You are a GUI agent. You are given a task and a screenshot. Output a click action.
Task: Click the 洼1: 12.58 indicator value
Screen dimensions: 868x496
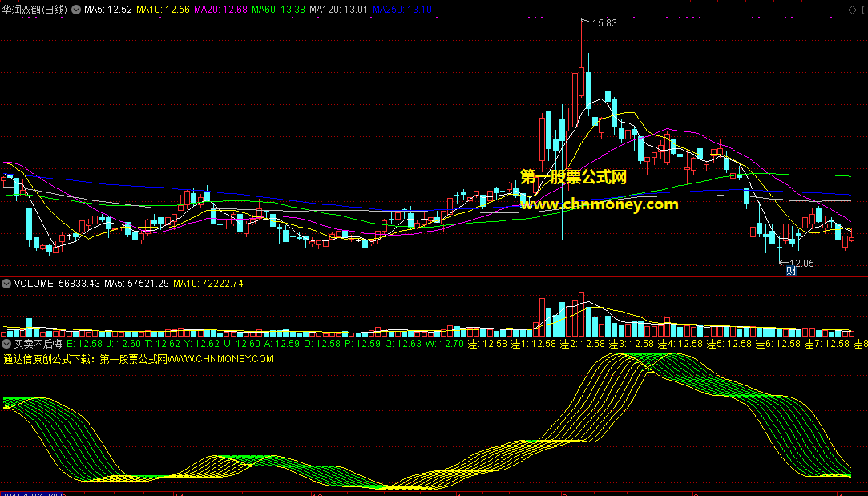pos(533,344)
